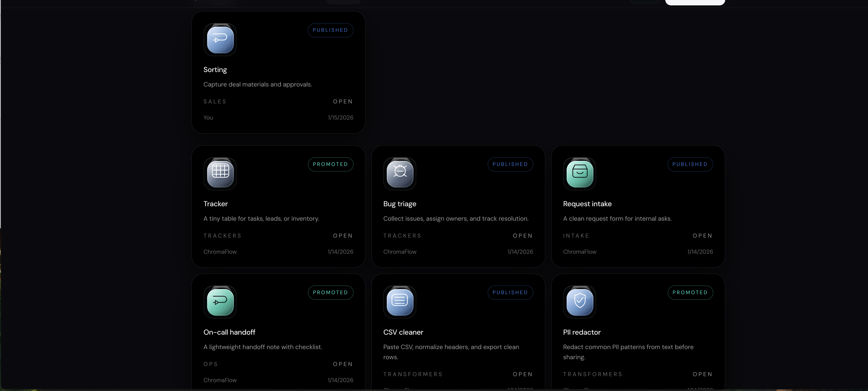Toggle the PROMOTED badge on the Tracker card
The height and width of the screenshot is (391, 868).
(330, 164)
